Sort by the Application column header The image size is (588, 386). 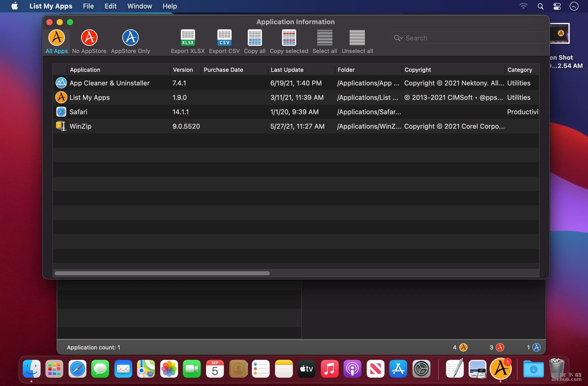118,70
